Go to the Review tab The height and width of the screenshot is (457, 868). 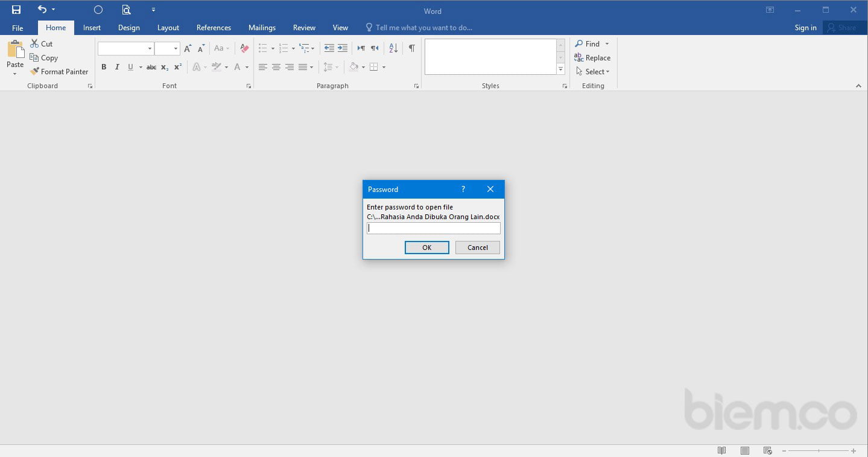pyautogui.click(x=304, y=28)
